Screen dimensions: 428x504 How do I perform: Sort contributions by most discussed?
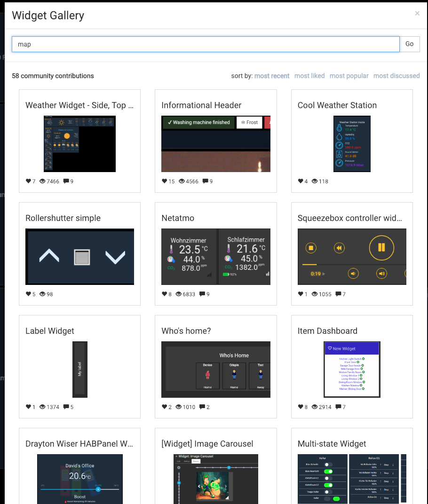[x=396, y=76]
